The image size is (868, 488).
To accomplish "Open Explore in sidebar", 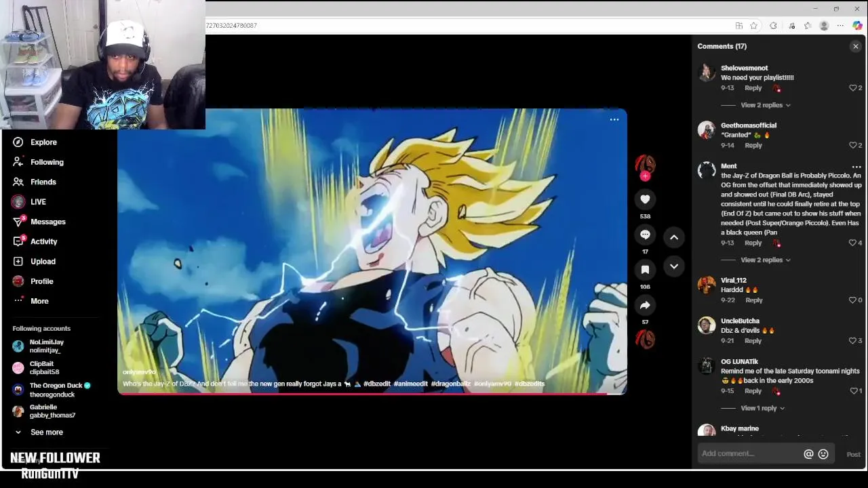I will (x=35, y=142).
